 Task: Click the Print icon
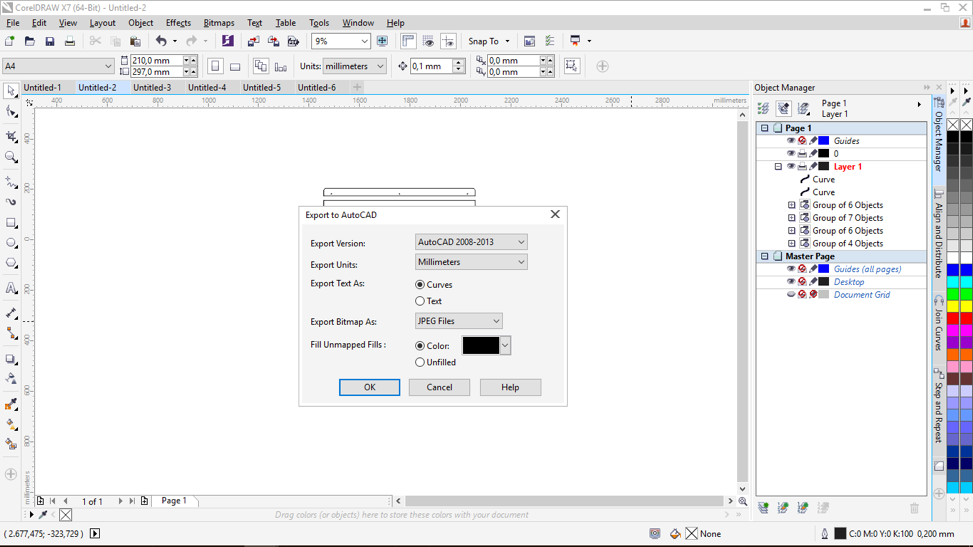coord(70,41)
